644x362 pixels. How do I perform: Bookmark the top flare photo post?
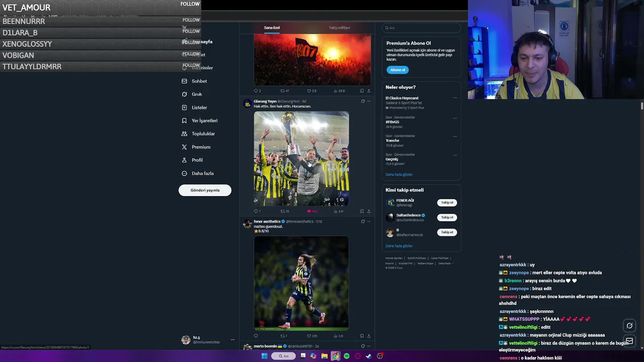pyautogui.click(x=362, y=91)
